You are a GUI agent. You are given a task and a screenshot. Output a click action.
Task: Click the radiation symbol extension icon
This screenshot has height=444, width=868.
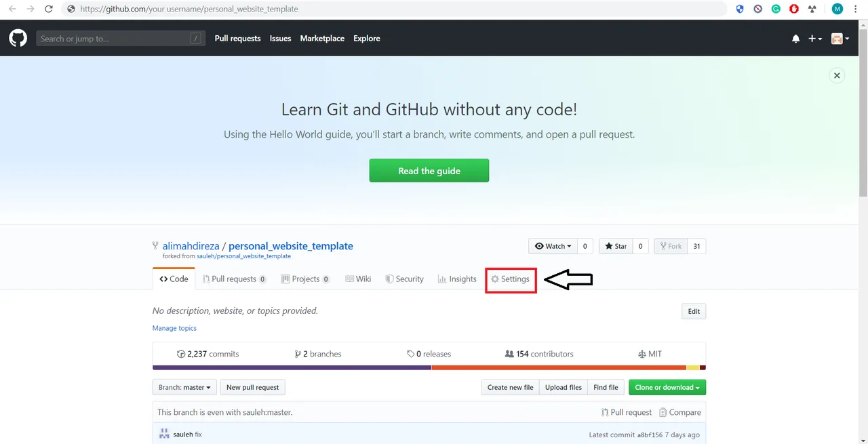point(812,9)
